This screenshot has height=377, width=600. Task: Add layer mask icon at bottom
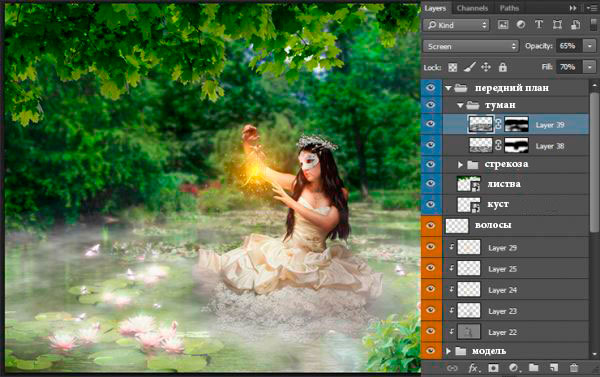493,368
